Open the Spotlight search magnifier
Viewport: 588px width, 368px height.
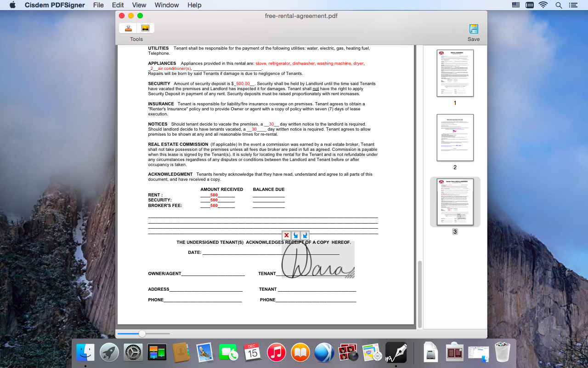(559, 5)
